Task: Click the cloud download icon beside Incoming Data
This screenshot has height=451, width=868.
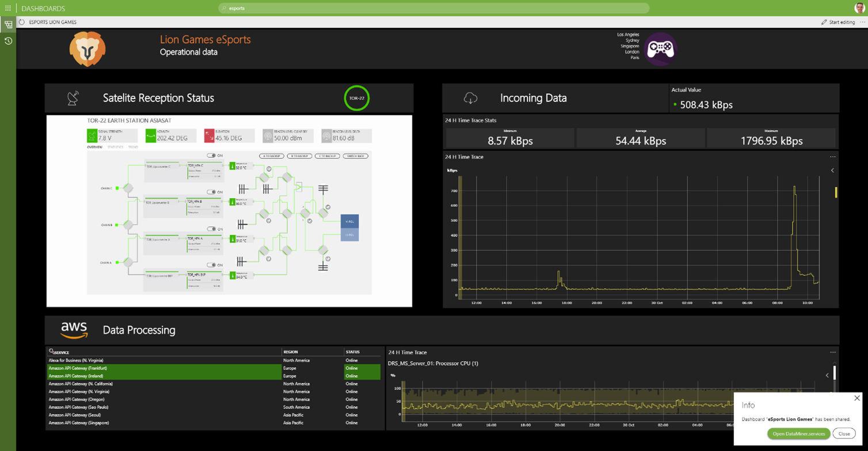Action: [470, 98]
